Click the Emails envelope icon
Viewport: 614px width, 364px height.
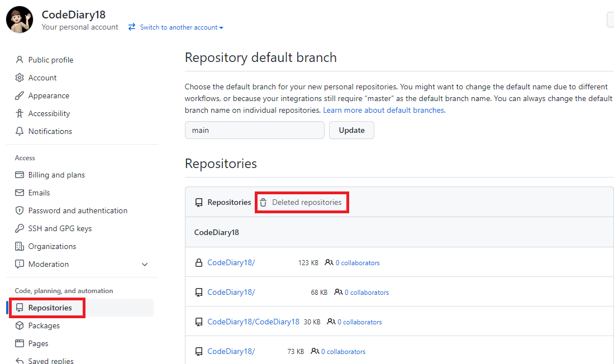pos(19,193)
